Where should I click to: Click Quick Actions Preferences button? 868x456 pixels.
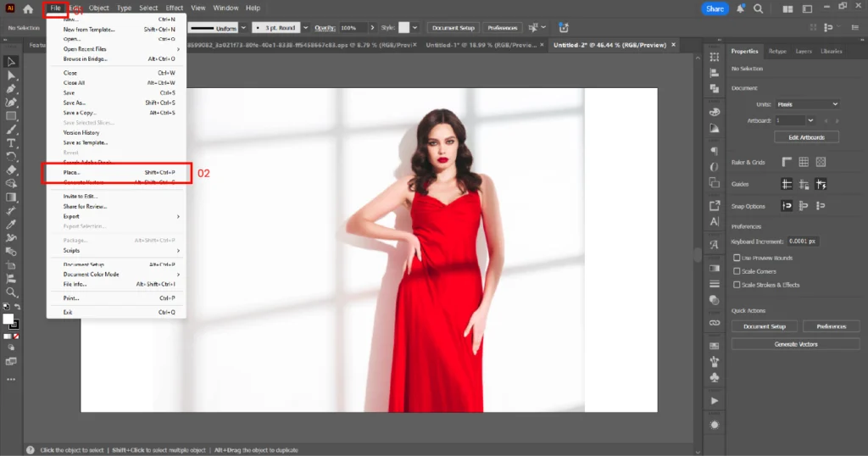coord(831,326)
